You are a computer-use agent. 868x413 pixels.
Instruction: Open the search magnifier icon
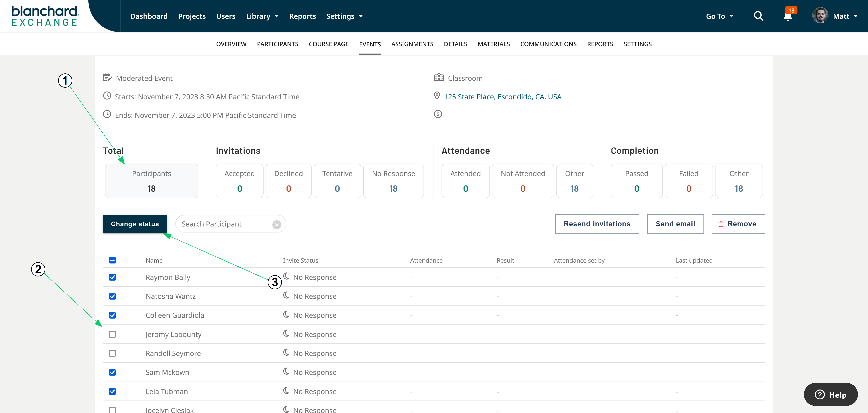coord(758,16)
